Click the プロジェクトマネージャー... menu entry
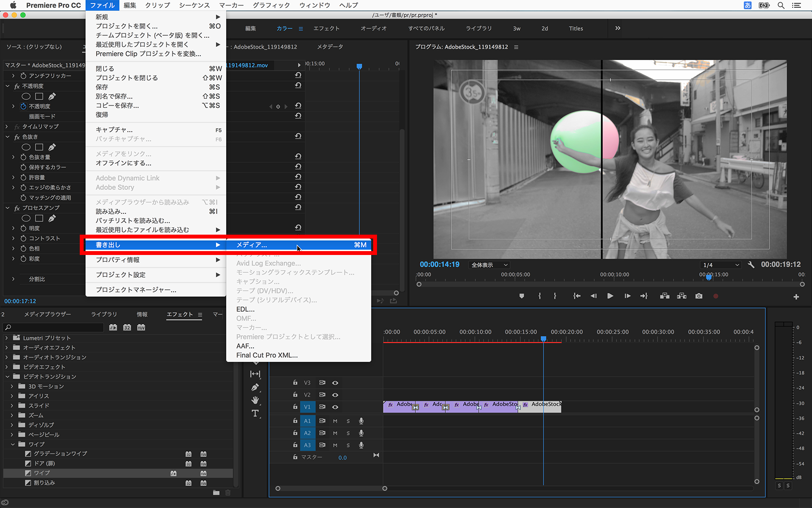The width and height of the screenshot is (812, 508). click(136, 290)
